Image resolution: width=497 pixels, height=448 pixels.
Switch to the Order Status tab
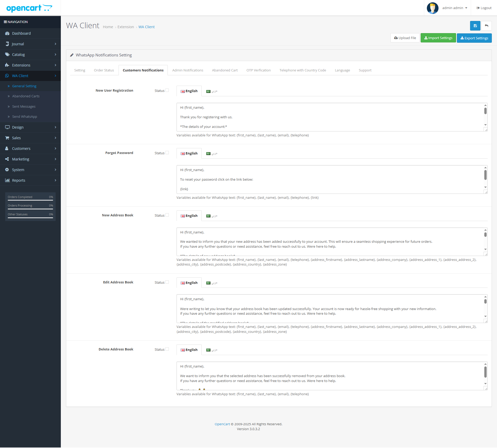tap(104, 70)
